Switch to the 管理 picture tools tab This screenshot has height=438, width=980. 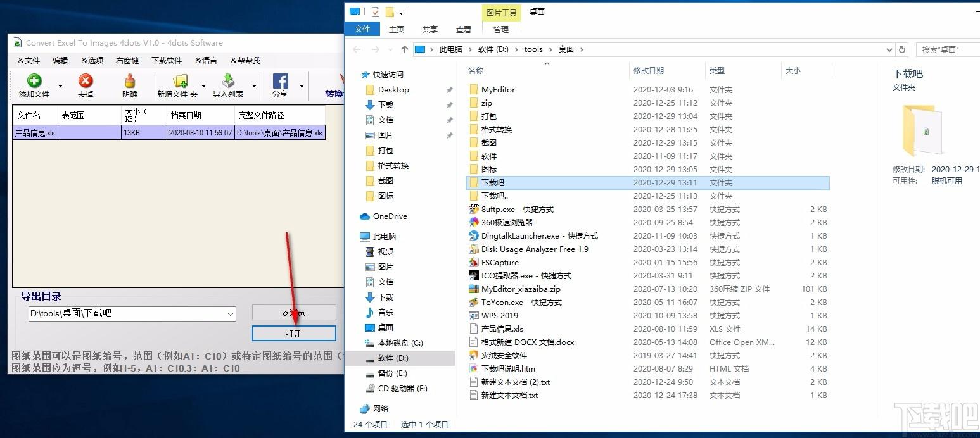click(501, 29)
